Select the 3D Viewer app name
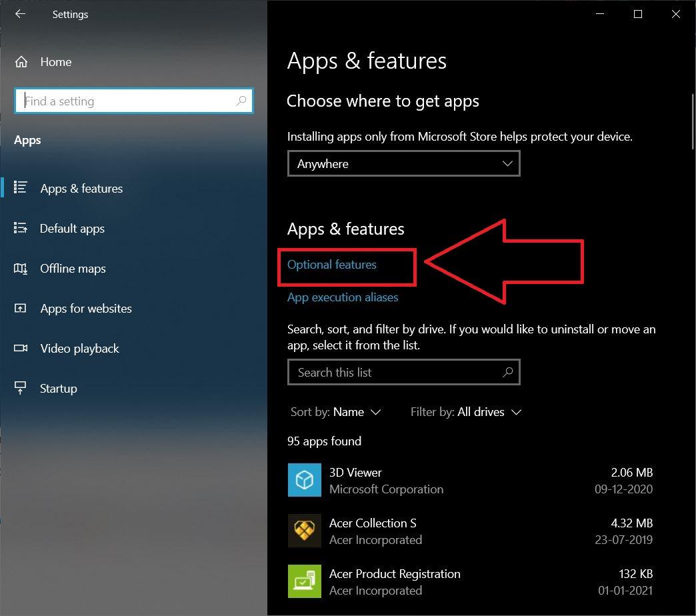Image resolution: width=696 pixels, height=616 pixels. click(x=355, y=472)
